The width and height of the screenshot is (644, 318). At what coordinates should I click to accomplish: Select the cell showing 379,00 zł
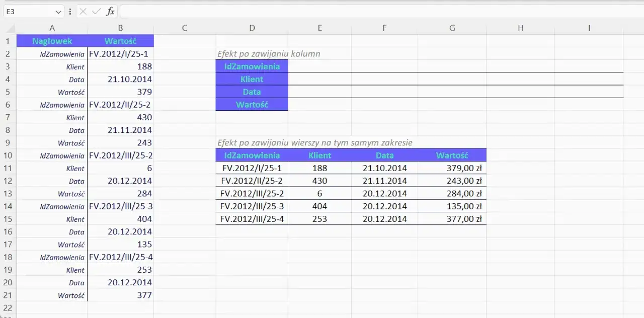coord(452,168)
